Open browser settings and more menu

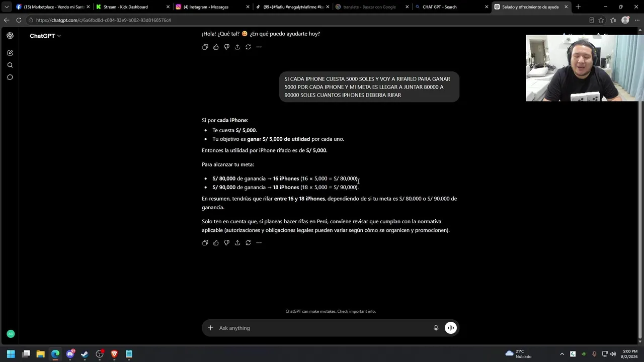pyautogui.click(x=637, y=20)
